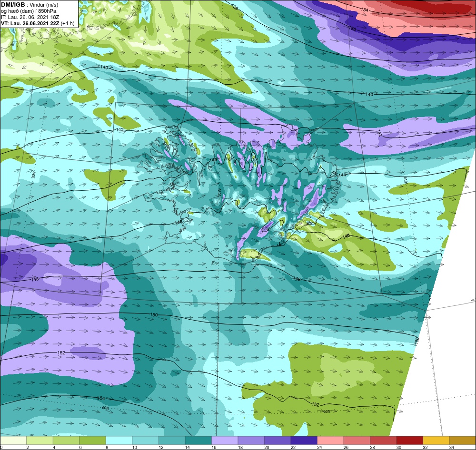Click the yellow 32–34 m/s legend swatch
This screenshot has height=450, width=476.
tap(436, 440)
